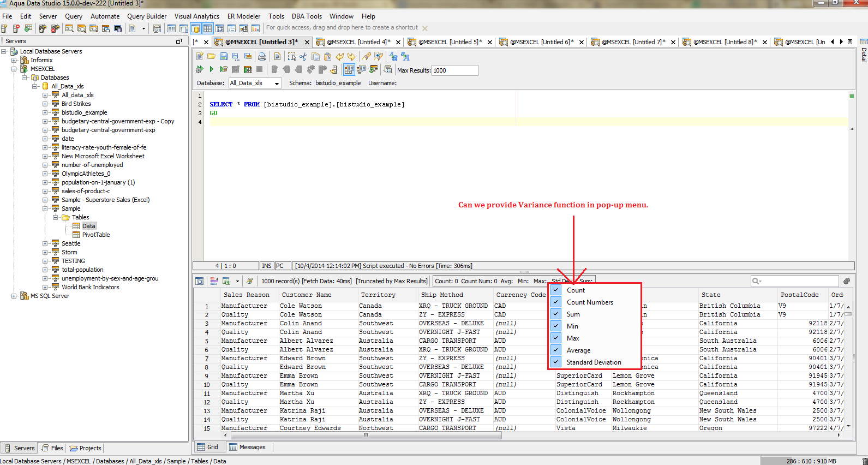Screen dimensions: 868x465
Task: Click the results search field
Action: click(794, 281)
